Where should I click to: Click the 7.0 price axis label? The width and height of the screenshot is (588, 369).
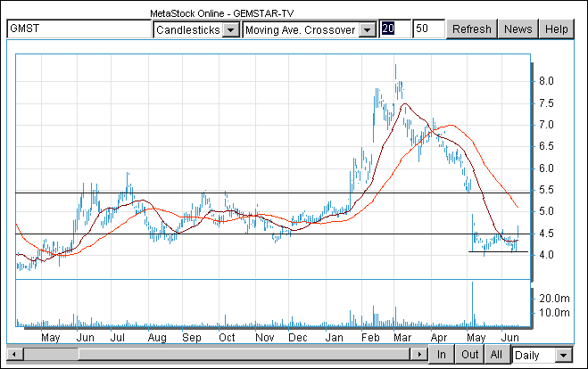(x=546, y=125)
